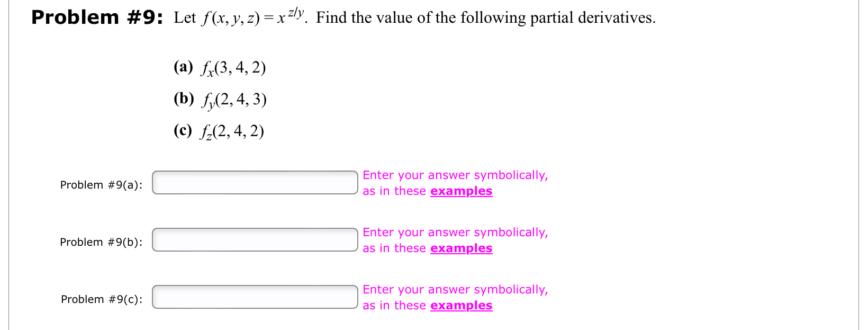The image size is (868, 330).
Task: Select part (a) fx(3, 4, 2)
Action: click(219, 67)
